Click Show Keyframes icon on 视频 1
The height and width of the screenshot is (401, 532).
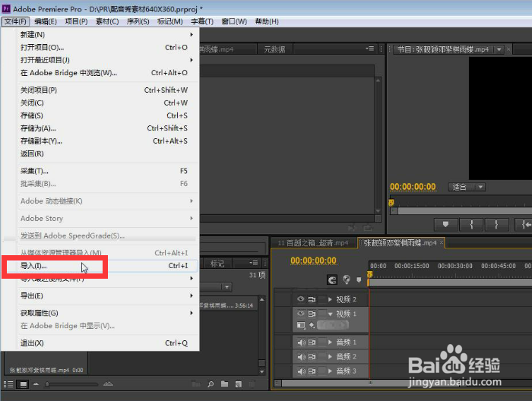click(312, 325)
